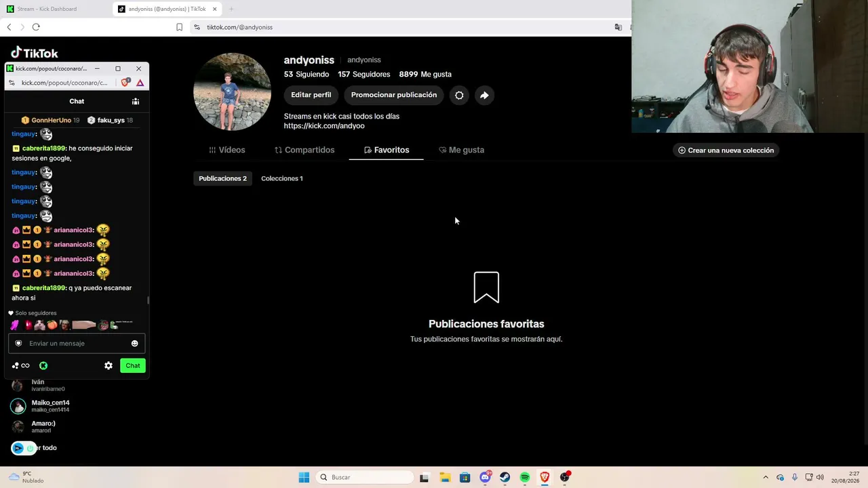868x488 pixels.
Task: Open the TikTok profile settings gear
Action: 459,96
